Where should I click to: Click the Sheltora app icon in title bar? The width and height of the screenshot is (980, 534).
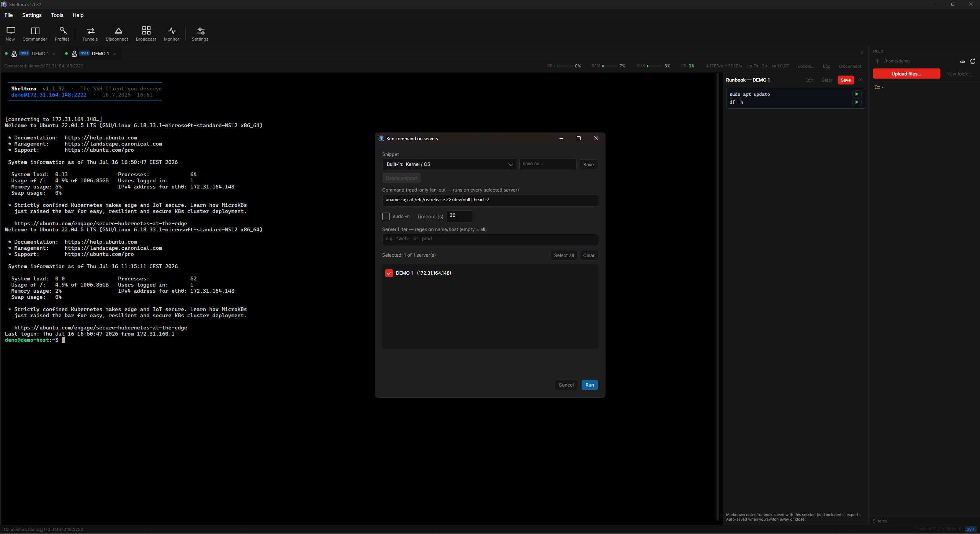[4, 4]
